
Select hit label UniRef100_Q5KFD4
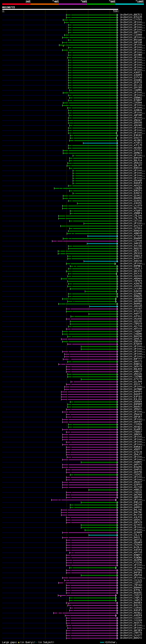(x=131, y=575)
